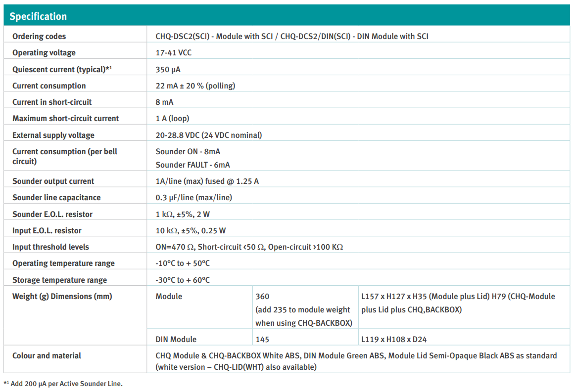
Task: Click the 350 µA quiescent current value
Action: pos(168,69)
